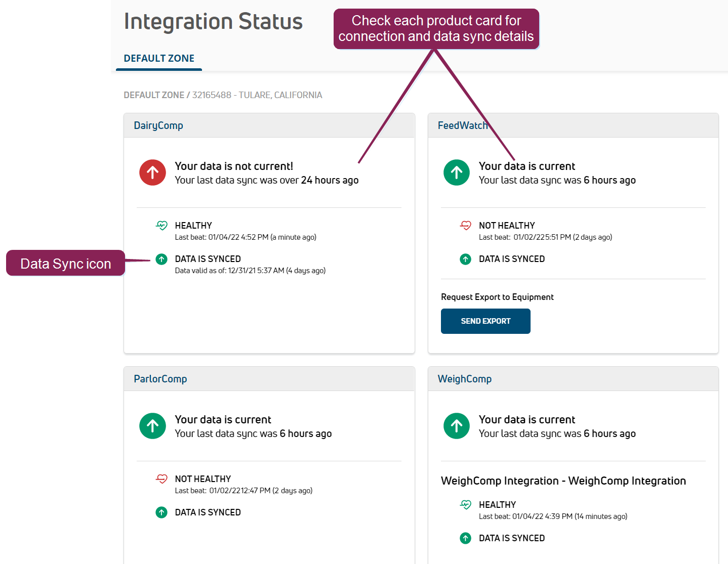Viewport: 728px width, 564px height.
Task: Select the DEFAULT ZONE tab
Action: 159,59
